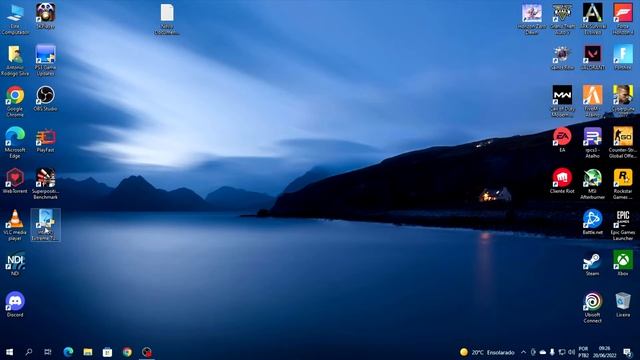Open WebTorrent shortcut
640x360 pixels.
pyautogui.click(x=15, y=181)
